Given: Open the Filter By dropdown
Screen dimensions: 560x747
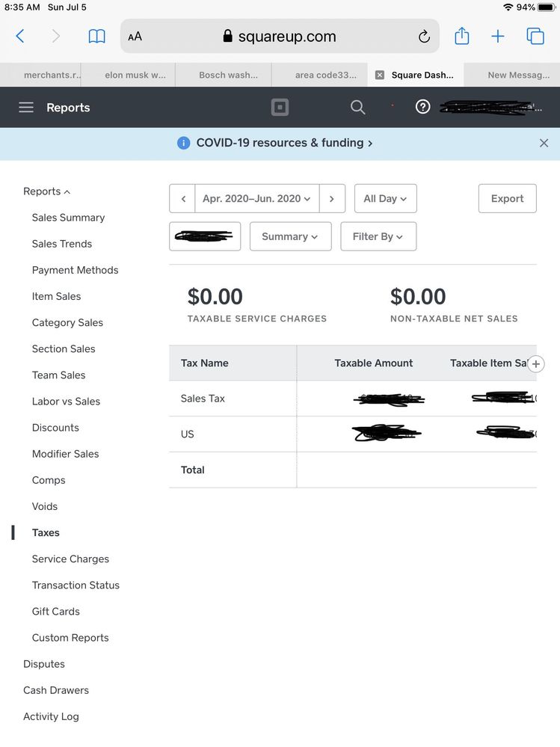Looking at the screenshot, I should (378, 236).
